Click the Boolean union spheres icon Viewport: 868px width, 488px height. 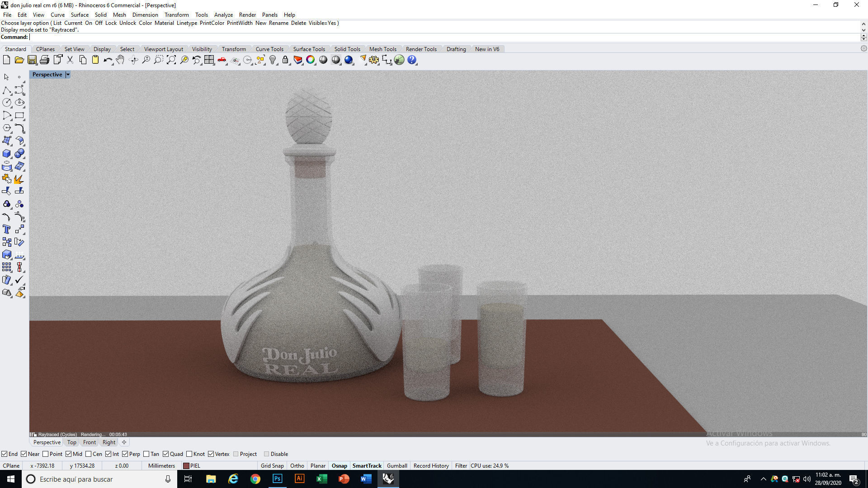[x=19, y=154]
